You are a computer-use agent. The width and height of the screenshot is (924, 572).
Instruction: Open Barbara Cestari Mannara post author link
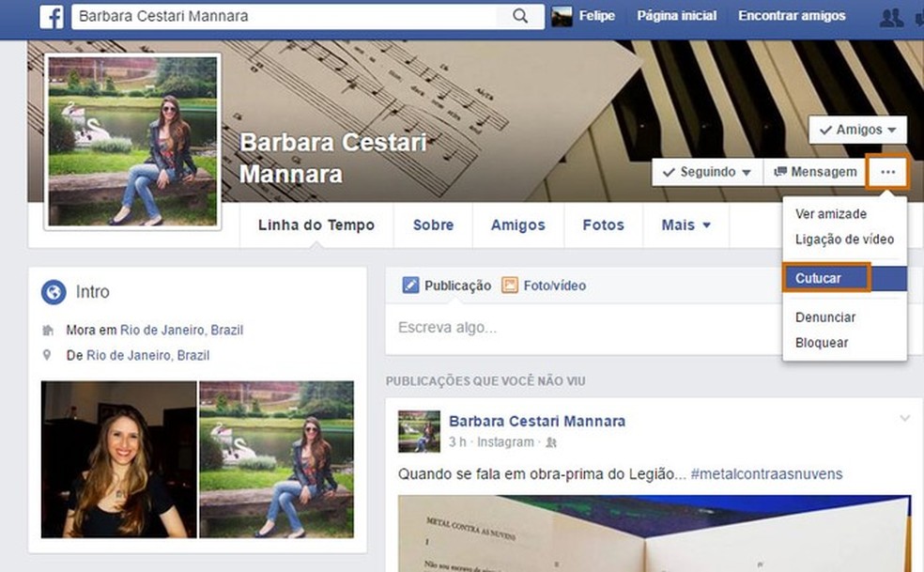tap(537, 421)
